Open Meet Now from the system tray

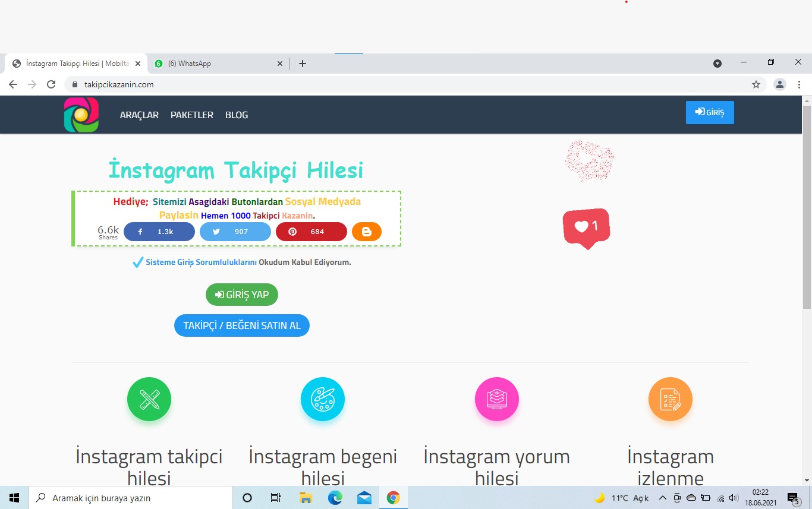tap(677, 498)
